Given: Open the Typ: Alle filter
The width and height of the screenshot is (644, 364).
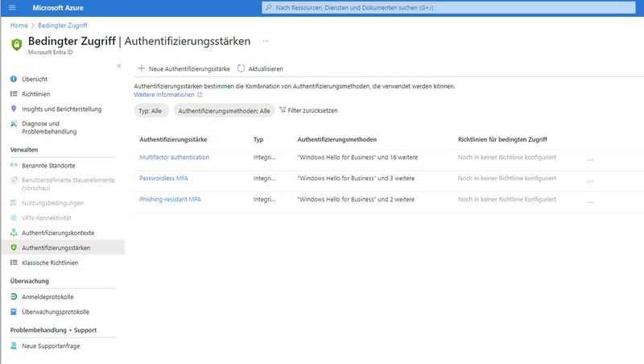Looking at the screenshot, I should coord(151,110).
